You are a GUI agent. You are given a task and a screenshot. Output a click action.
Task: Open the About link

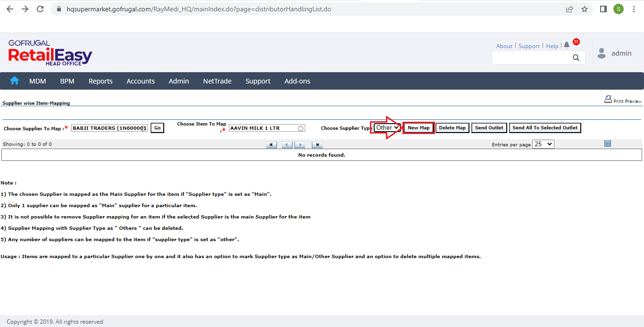(x=504, y=46)
